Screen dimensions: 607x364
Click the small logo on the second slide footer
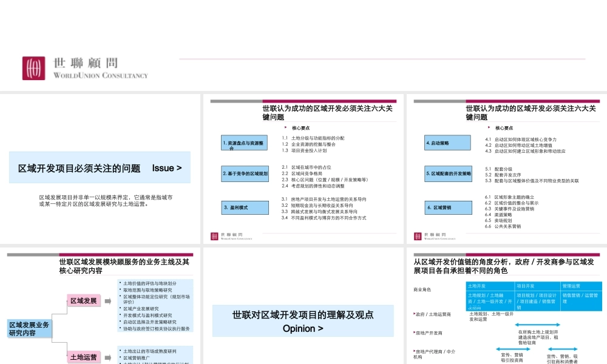[214, 236]
